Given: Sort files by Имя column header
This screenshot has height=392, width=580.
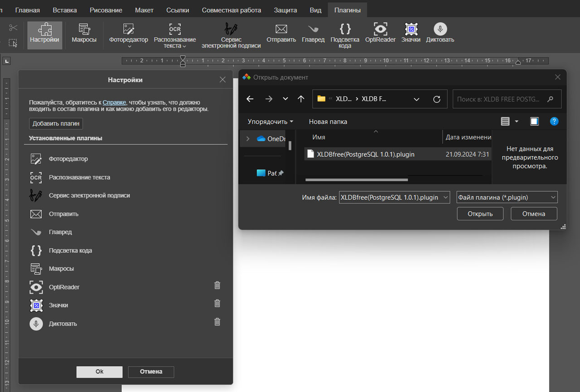Looking at the screenshot, I should coord(319,137).
